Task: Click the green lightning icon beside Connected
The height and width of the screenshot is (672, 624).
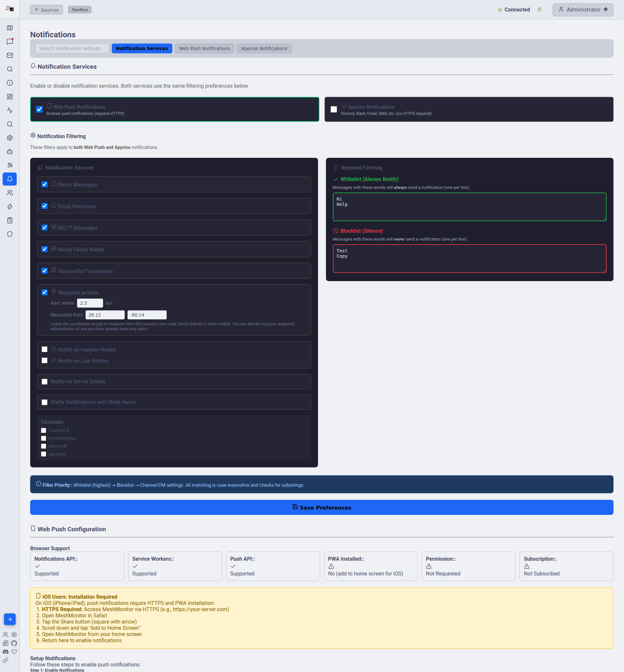Action: tap(539, 9)
